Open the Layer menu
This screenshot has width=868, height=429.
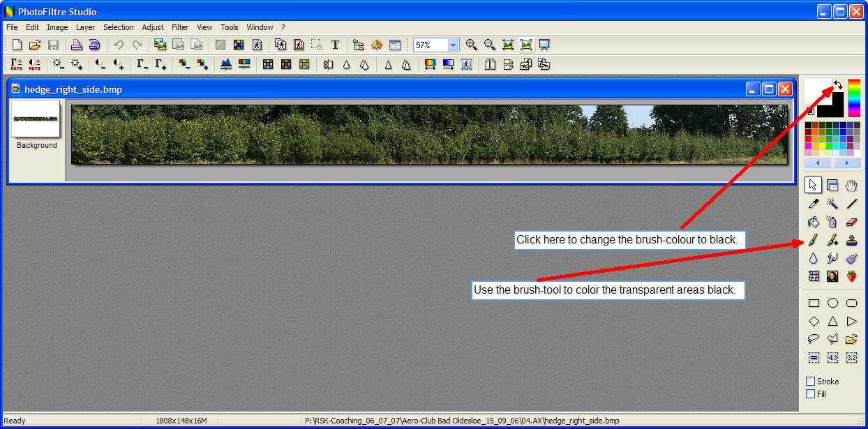coord(85,27)
